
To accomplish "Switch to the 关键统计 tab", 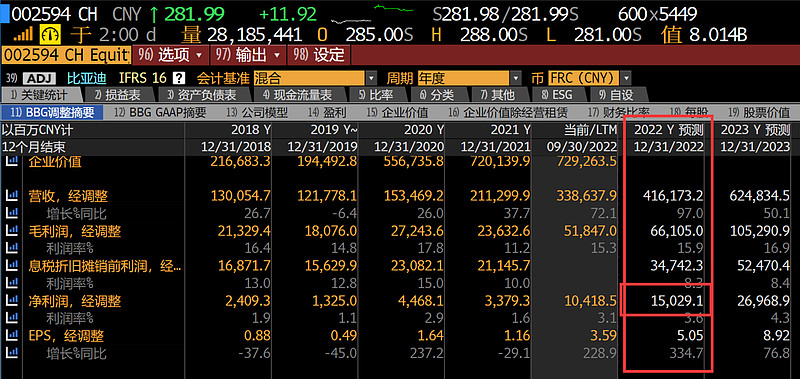I will (x=41, y=95).
